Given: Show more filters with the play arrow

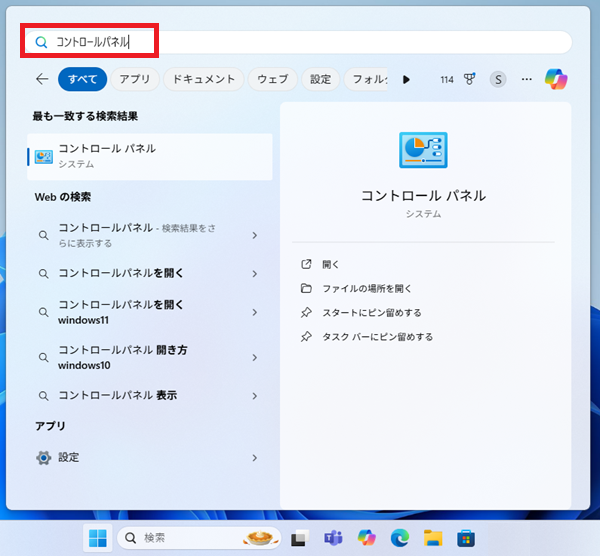Looking at the screenshot, I should click(x=406, y=80).
